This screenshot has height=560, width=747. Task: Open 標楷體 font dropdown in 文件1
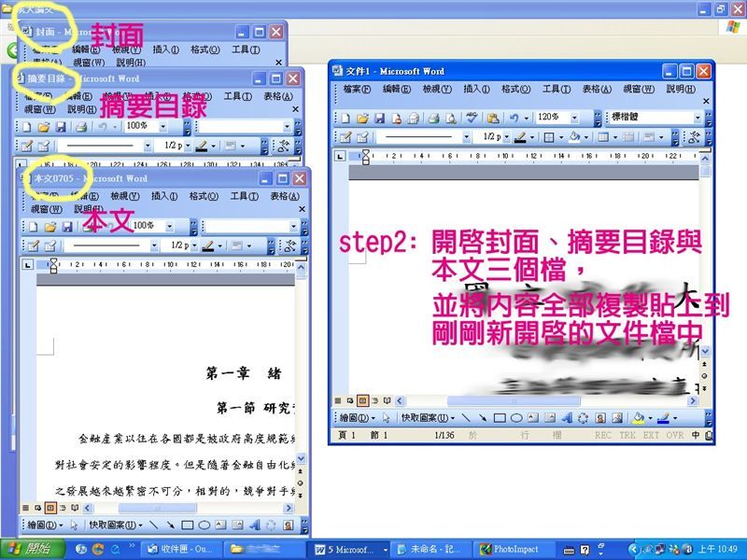tap(698, 118)
